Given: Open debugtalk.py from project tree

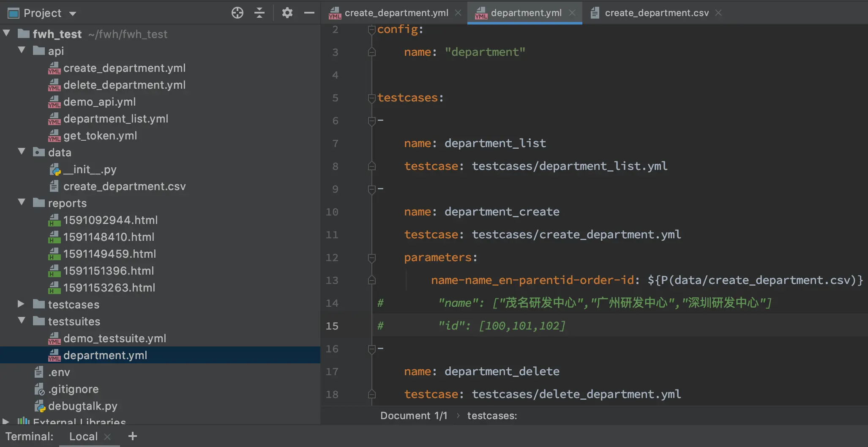Looking at the screenshot, I should tap(82, 406).
